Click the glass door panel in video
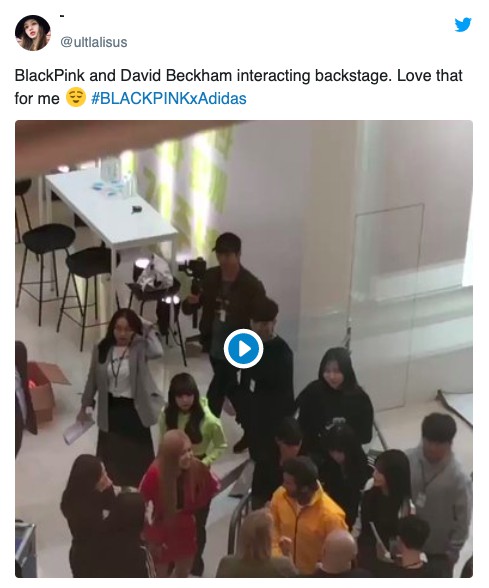 tap(388, 306)
